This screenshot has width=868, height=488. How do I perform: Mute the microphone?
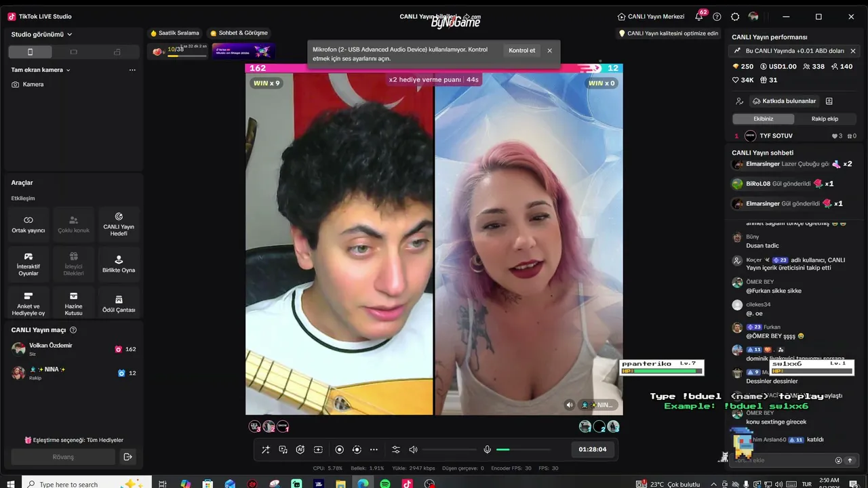click(487, 449)
